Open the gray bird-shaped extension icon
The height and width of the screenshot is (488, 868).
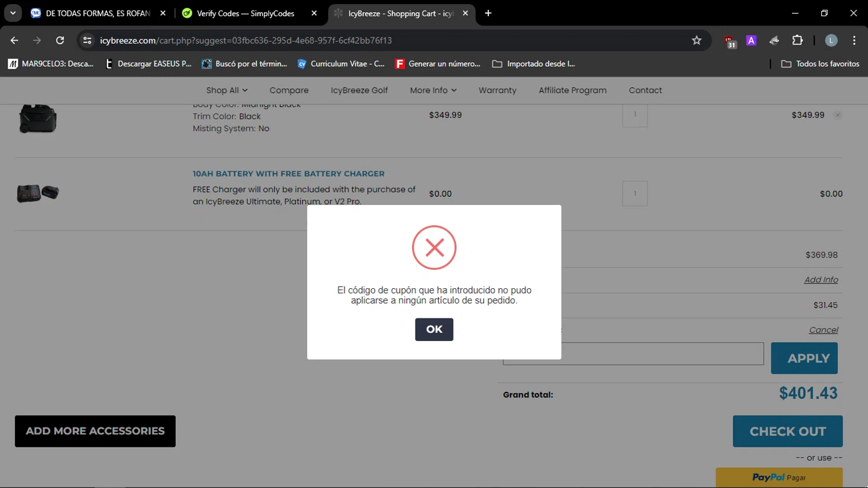pyautogui.click(x=774, y=41)
